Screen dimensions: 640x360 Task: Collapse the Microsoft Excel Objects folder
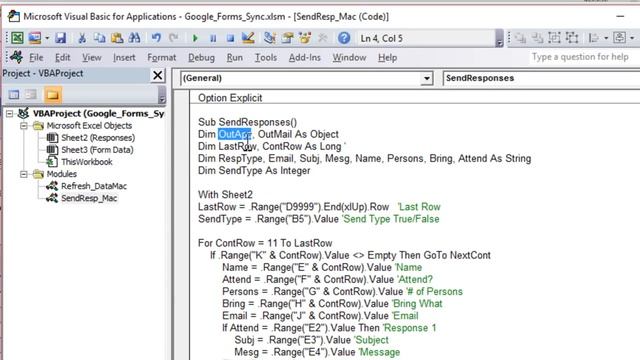(x=24, y=126)
